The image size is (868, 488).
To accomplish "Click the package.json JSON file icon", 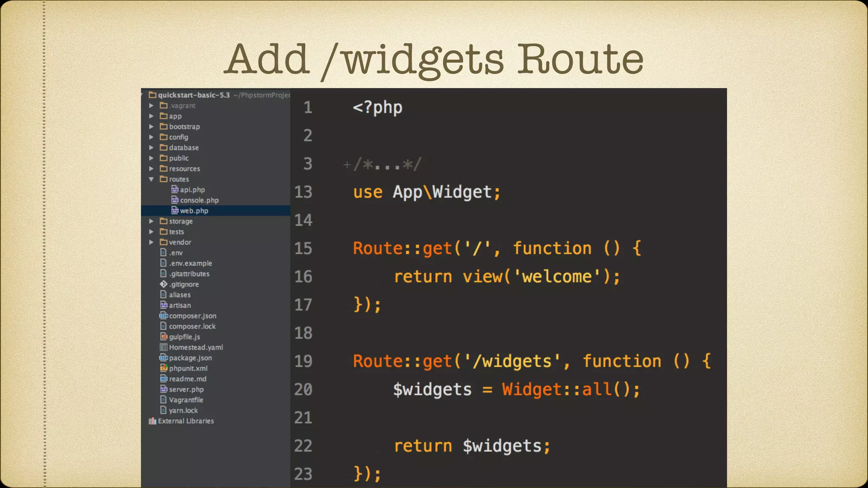I will click(x=164, y=358).
